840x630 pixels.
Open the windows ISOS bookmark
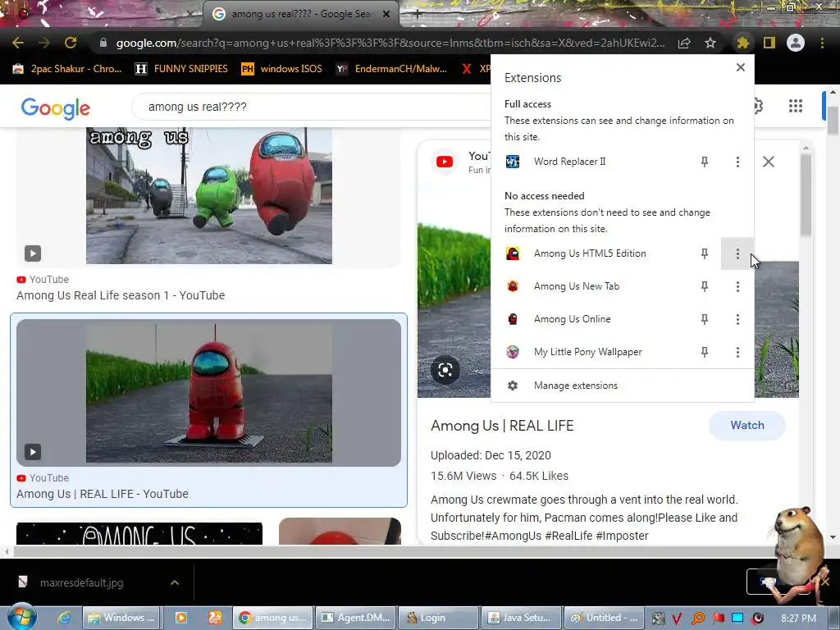click(x=282, y=69)
